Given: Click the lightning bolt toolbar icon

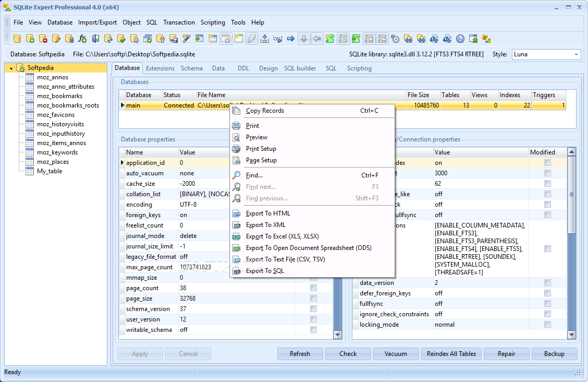Looking at the screenshot, I should tap(252, 39).
